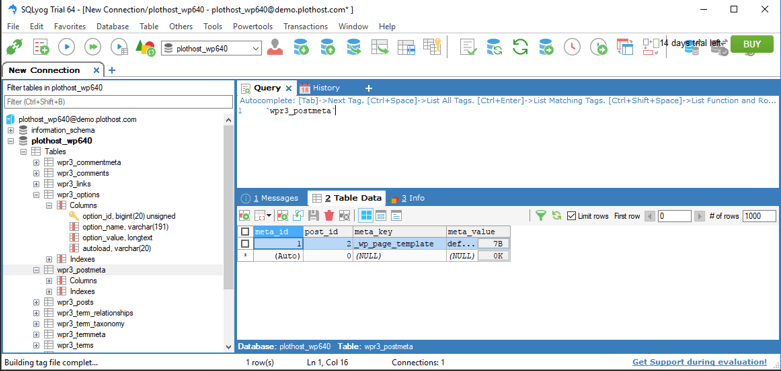Click the table with key icon
The width and height of the screenshot is (781, 371).
pos(432,46)
